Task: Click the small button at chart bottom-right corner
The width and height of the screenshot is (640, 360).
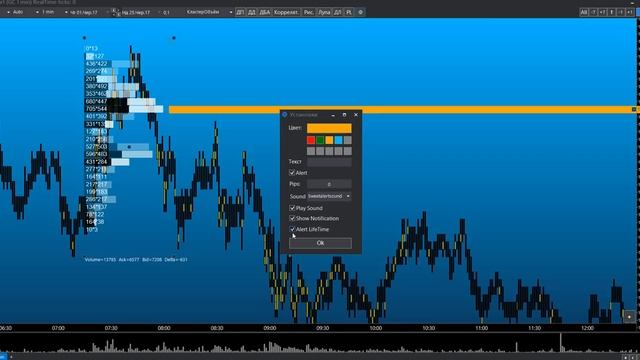Action: click(x=629, y=317)
